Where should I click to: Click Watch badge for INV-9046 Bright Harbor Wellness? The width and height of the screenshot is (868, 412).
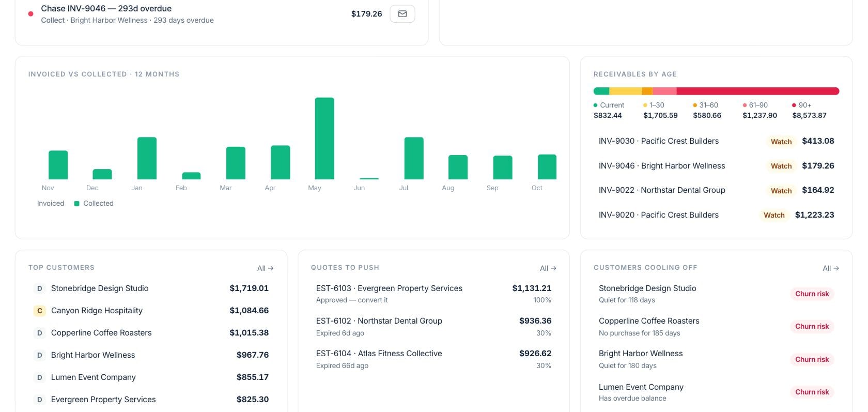point(781,166)
